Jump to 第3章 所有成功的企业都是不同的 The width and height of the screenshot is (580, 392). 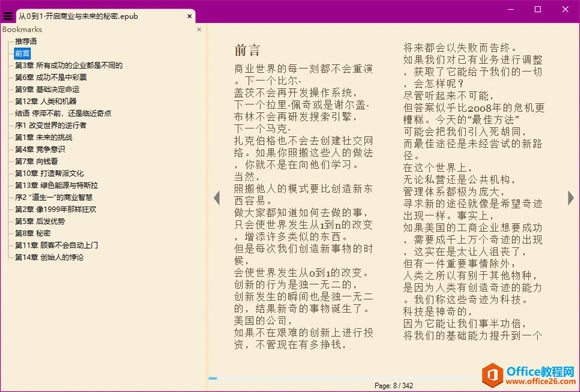click(x=69, y=65)
